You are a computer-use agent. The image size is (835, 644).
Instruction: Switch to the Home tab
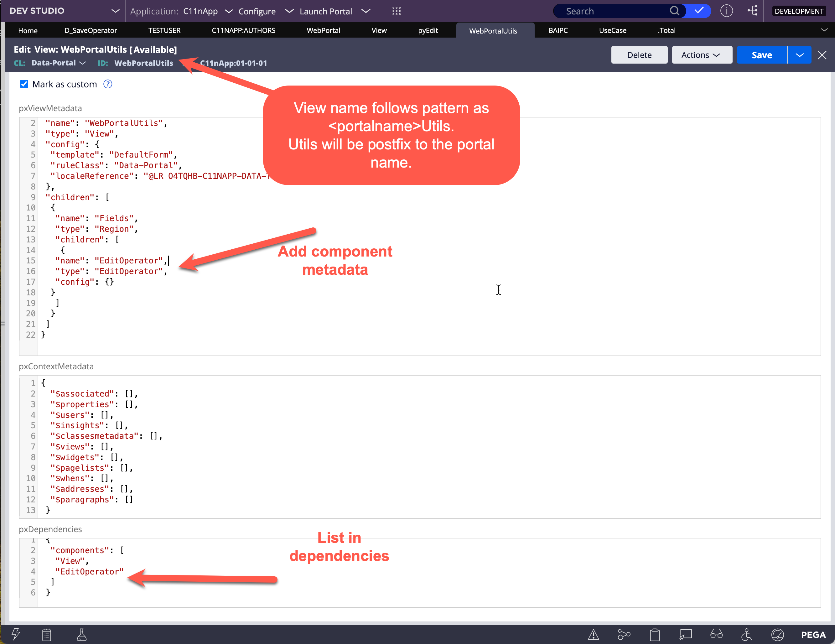(28, 30)
